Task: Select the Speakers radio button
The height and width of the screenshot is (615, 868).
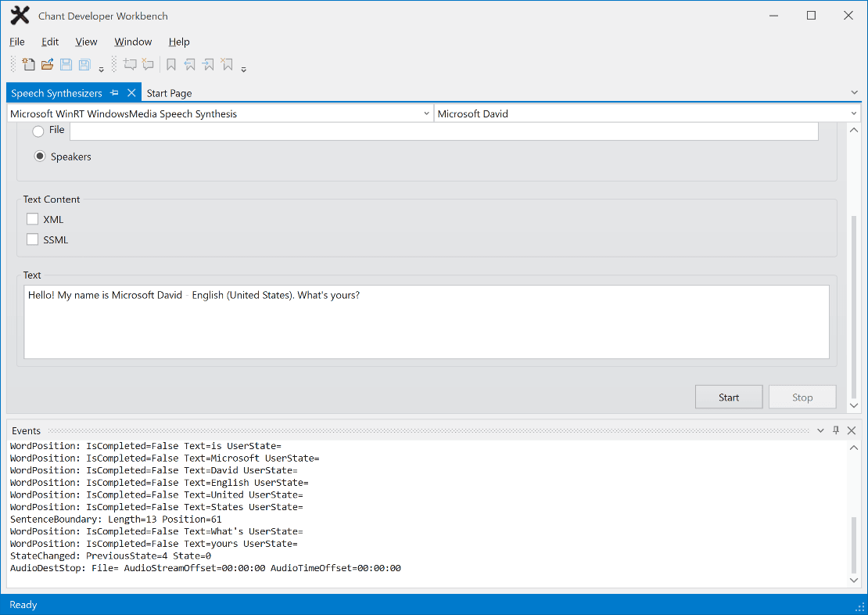Action: 39,156
